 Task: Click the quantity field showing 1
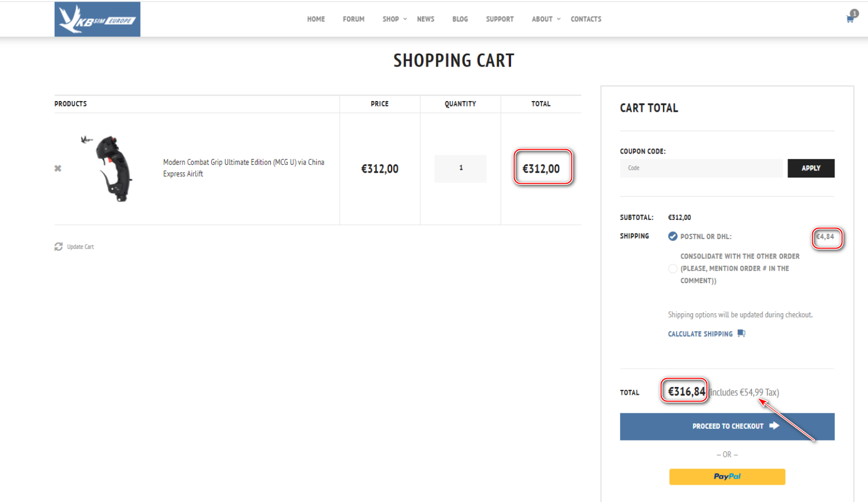[460, 168]
